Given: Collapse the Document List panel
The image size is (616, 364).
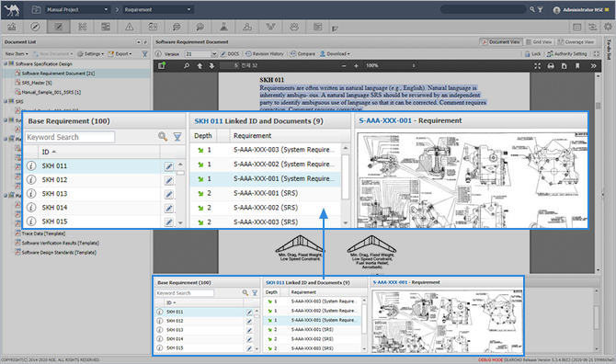Looking at the screenshot, I should (139, 42).
